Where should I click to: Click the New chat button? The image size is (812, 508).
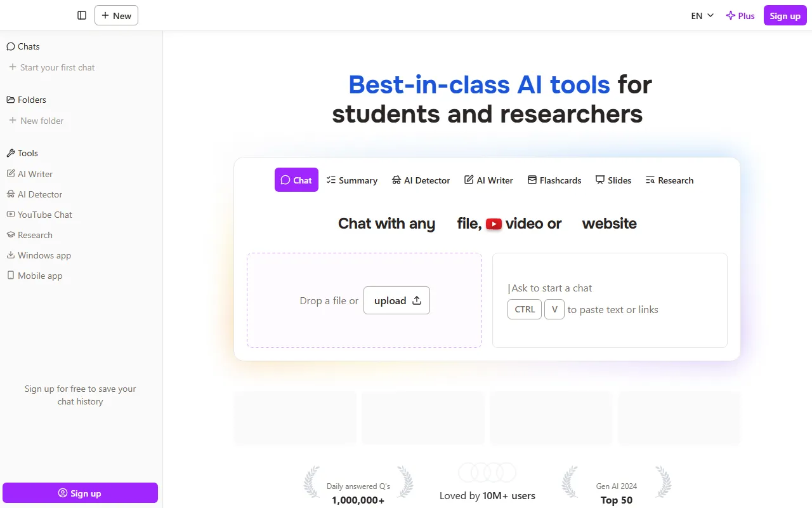click(116, 15)
